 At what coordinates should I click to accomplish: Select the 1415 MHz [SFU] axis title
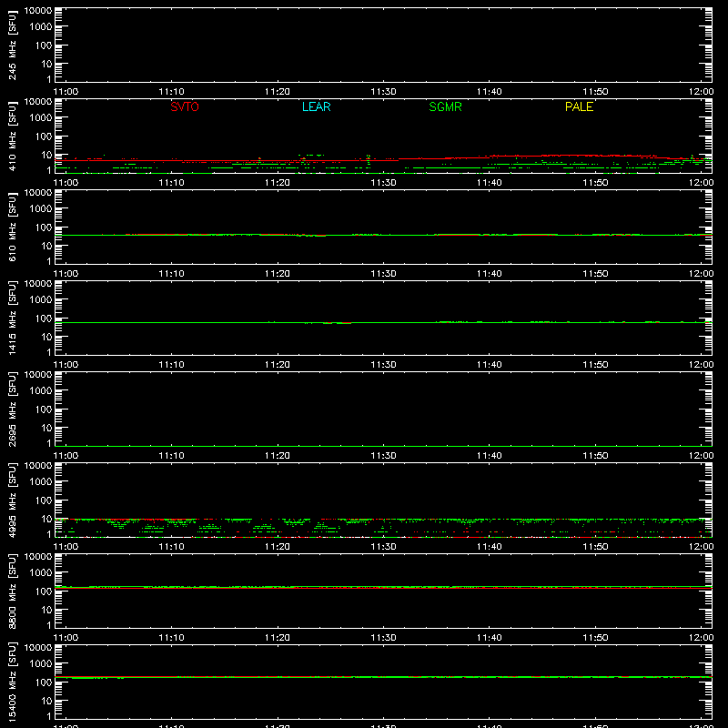click(13, 318)
